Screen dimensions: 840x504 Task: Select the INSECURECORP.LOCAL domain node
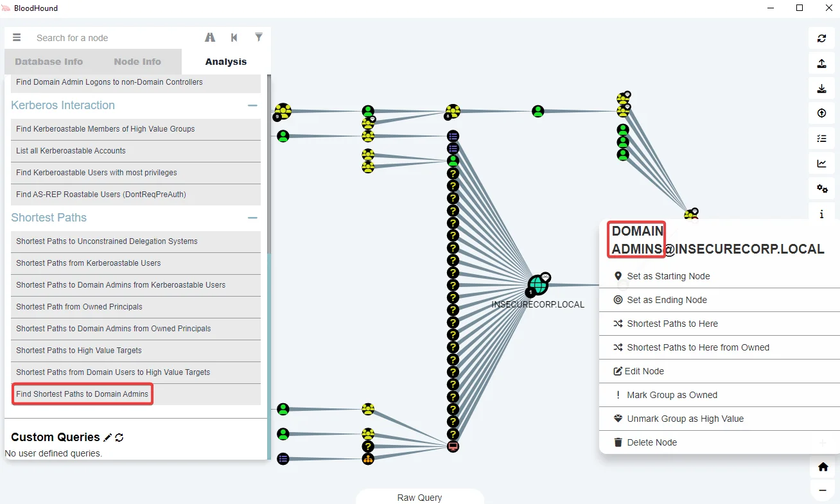[x=538, y=285]
